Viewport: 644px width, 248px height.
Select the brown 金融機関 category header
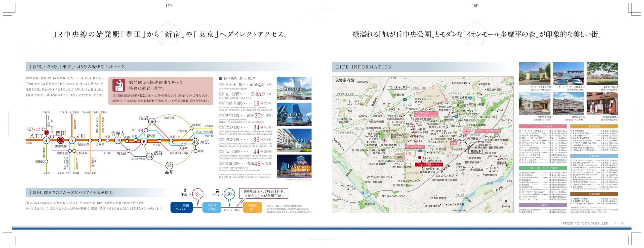[594, 194]
